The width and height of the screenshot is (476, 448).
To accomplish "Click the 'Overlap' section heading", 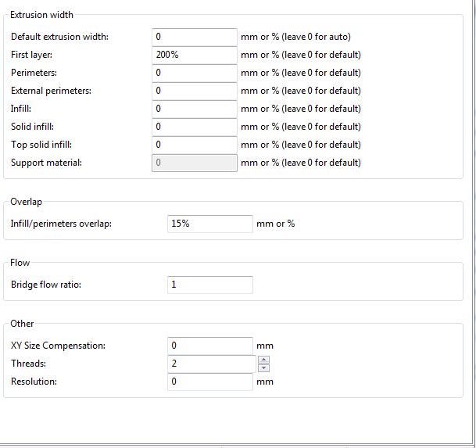I will [x=26, y=202].
